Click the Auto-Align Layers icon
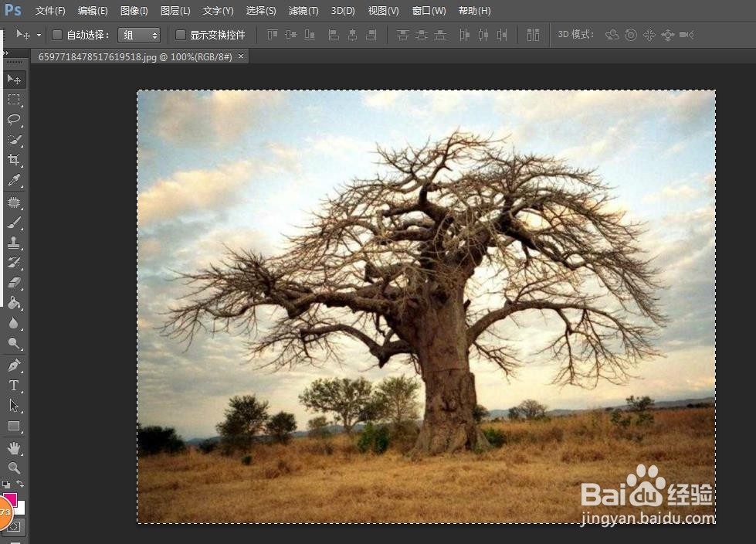 533,35
